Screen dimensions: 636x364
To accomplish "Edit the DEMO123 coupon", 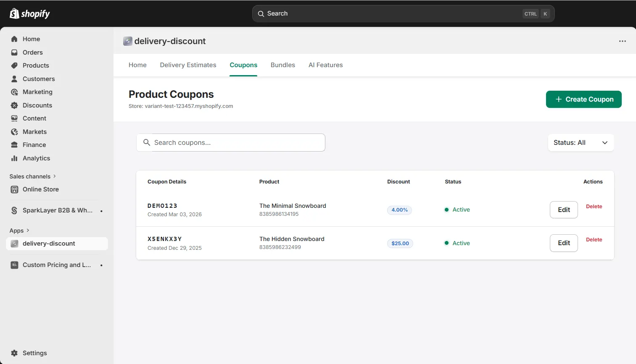I will tap(563, 210).
